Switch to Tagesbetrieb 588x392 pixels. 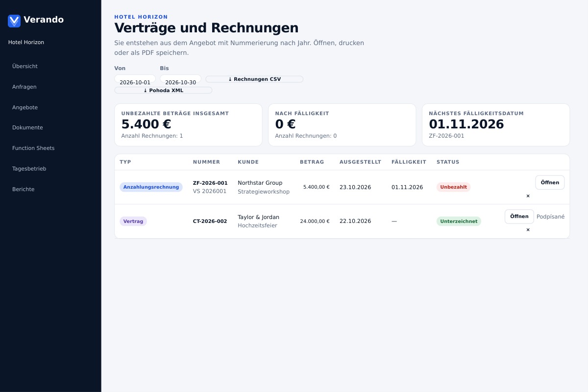pyautogui.click(x=29, y=169)
